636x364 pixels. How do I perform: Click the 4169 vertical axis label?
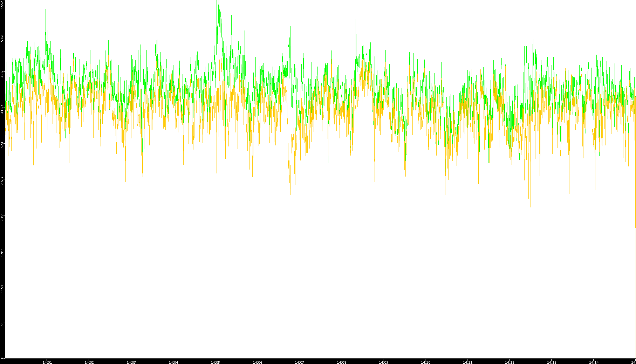coord(2,109)
